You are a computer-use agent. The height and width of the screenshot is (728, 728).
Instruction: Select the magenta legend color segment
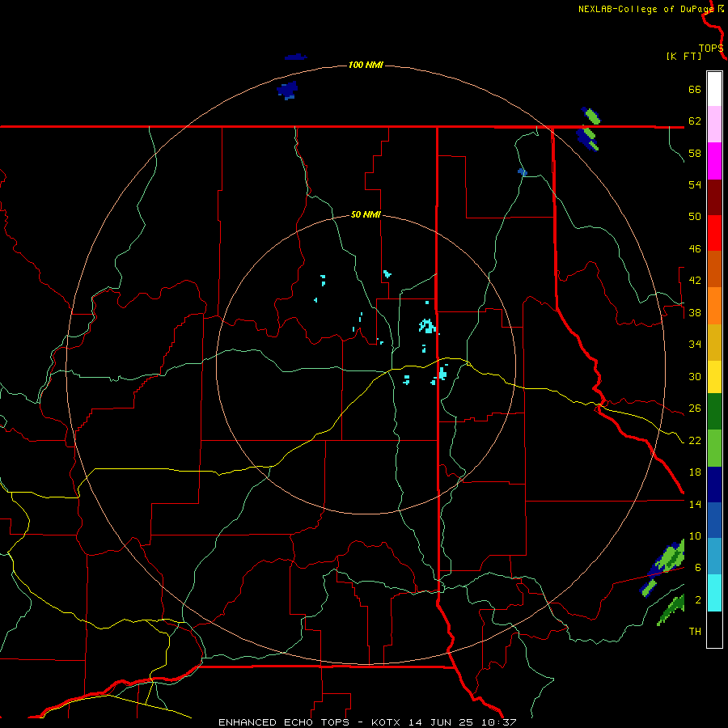coord(714,161)
